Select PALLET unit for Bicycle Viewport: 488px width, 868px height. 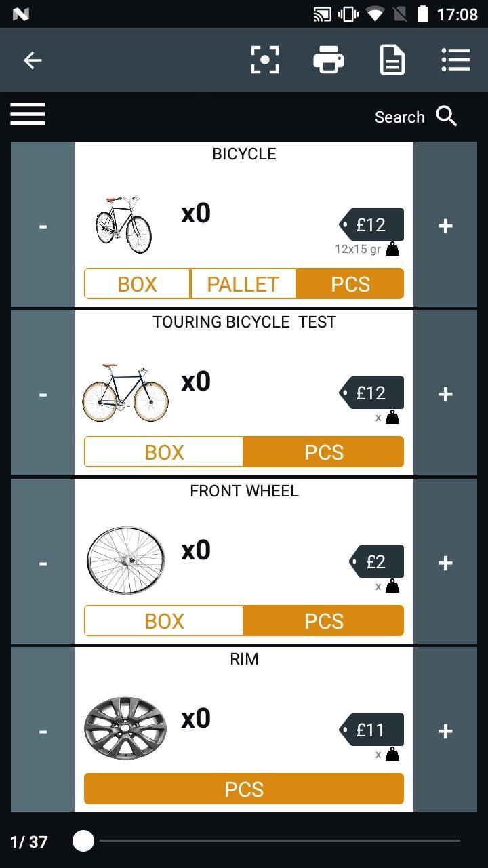pyautogui.click(x=243, y=283)
